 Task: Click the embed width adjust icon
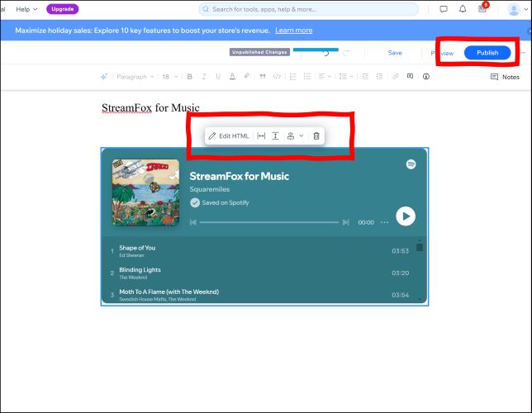point(261,136)
